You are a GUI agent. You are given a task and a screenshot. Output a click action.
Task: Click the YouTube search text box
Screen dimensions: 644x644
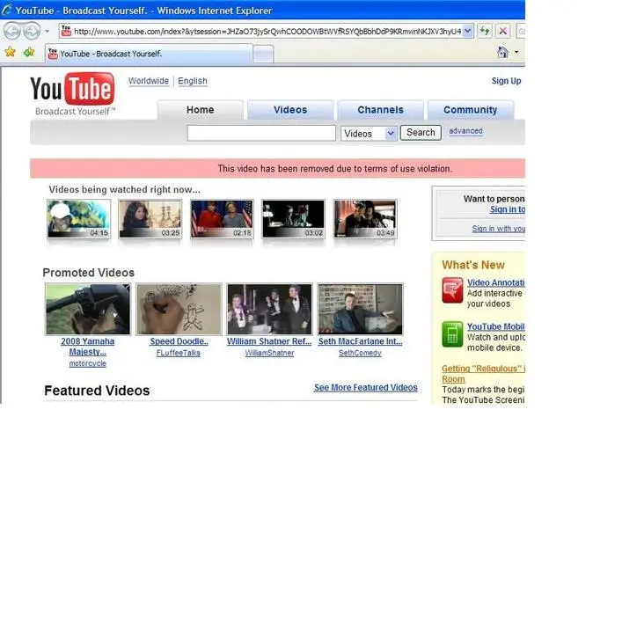(261, 133)
